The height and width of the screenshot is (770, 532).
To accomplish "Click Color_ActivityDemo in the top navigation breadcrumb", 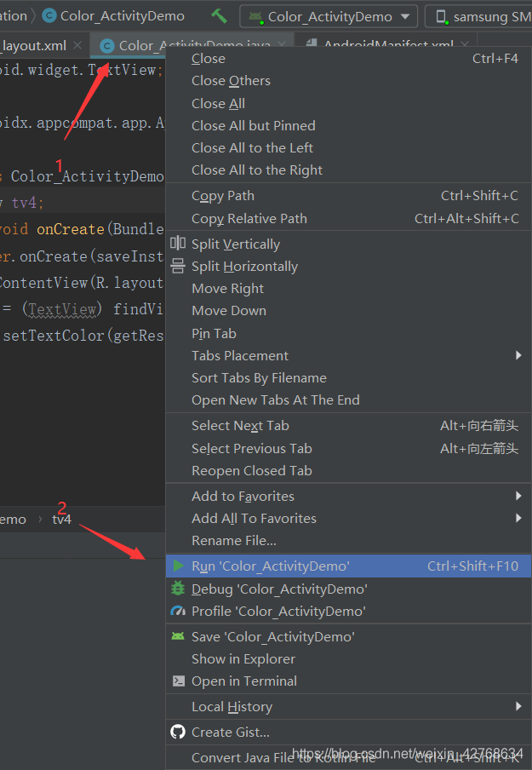I will tap(122, 15).
